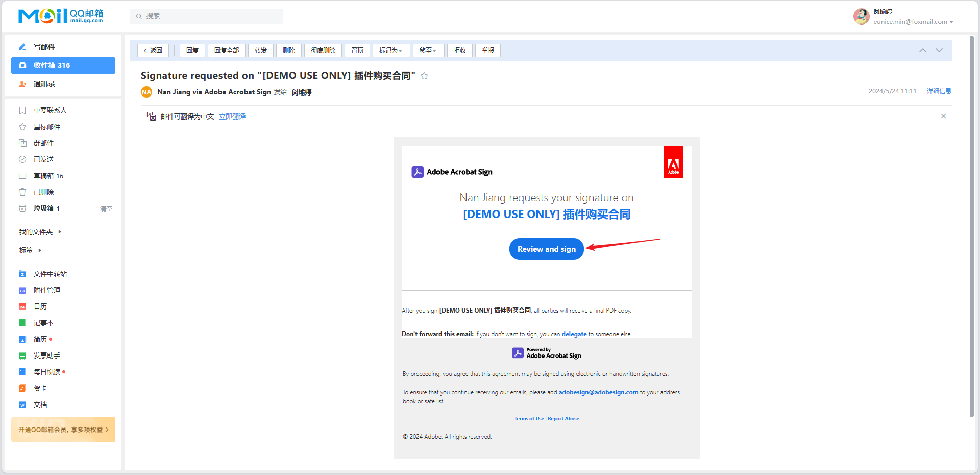The image size is (980, 475).
Task: Open the 标记为 dropdown
Action: pyautogui.click(x=391, y=51)
